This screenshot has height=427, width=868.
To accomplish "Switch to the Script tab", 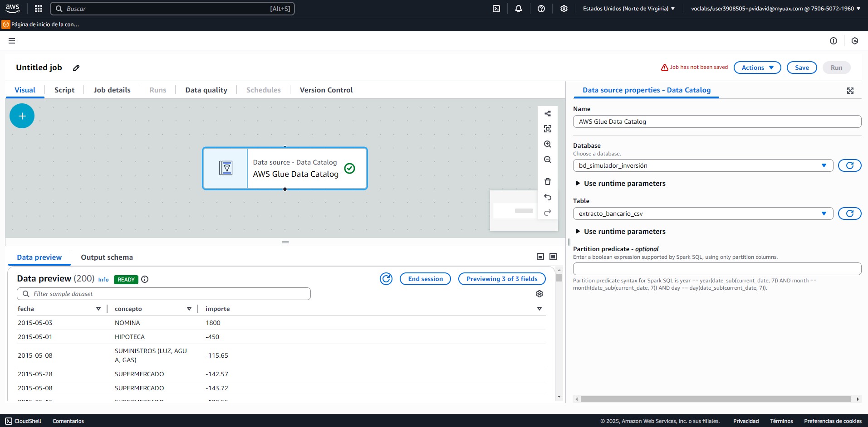I will pyautogui.click(x=64, y=90).
